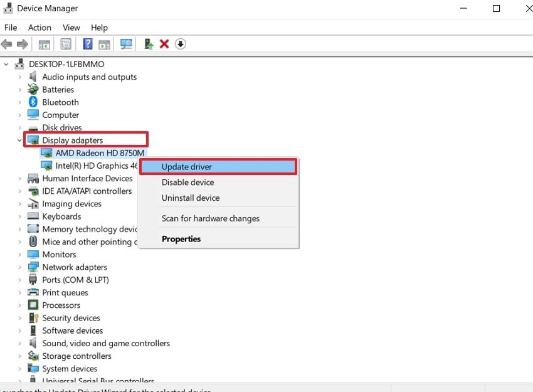The image size is (533, 392).
Task: Expand the Software devices category arrow
Action: pos(19,331)
